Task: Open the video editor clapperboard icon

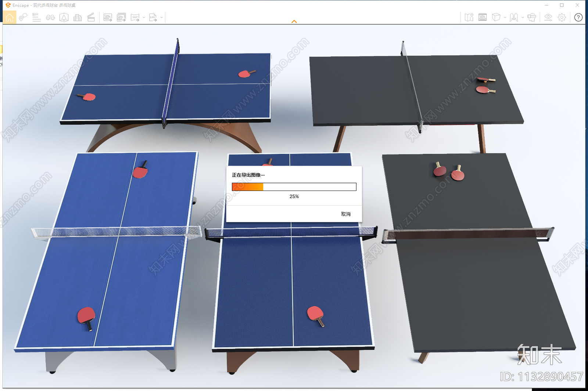Action: tap(91, 17)
